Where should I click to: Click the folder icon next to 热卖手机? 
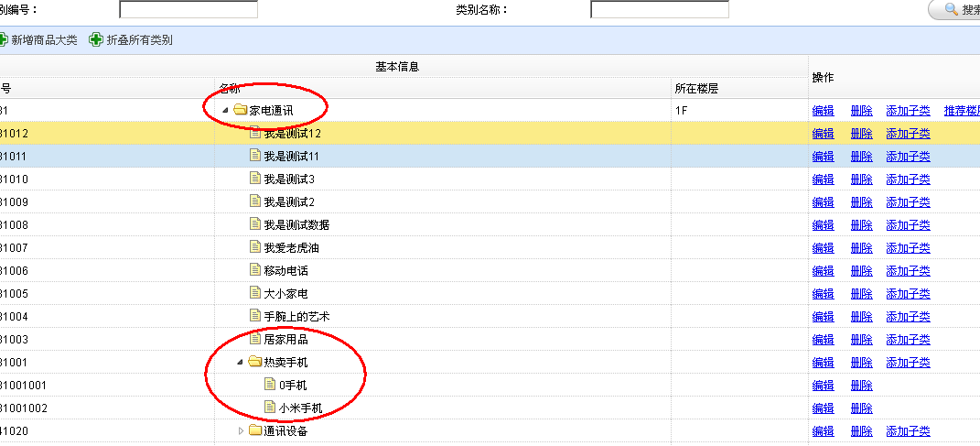(x=254, y=363)
